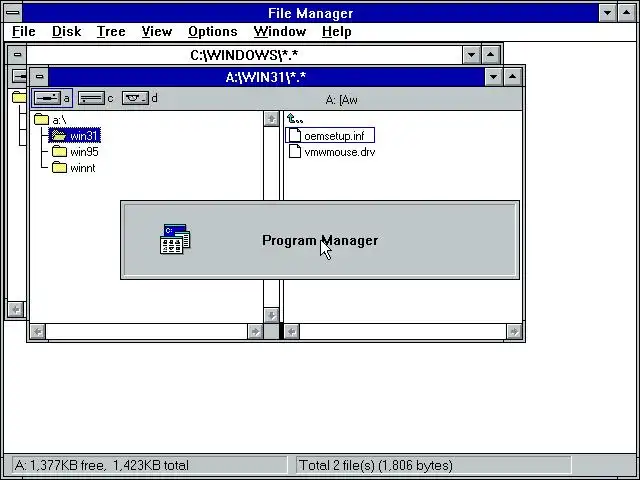Go up to parent directory arrow
640x480 pixels.
coord(295,119)
